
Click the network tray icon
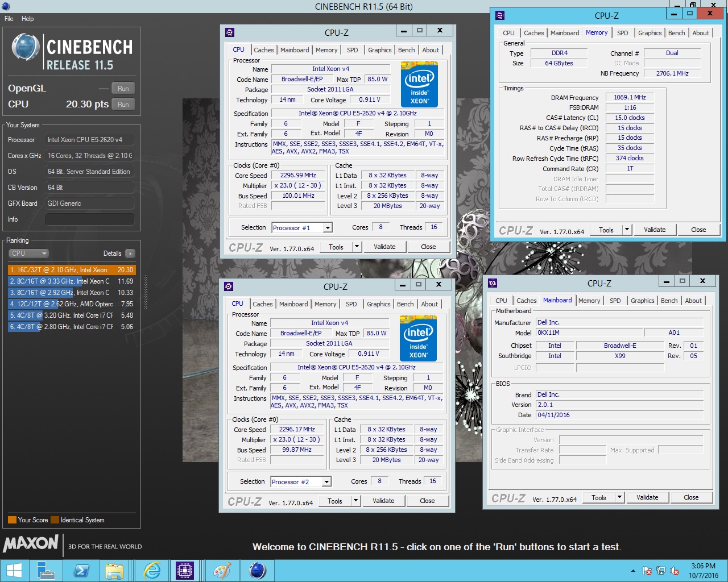(660, 571)
